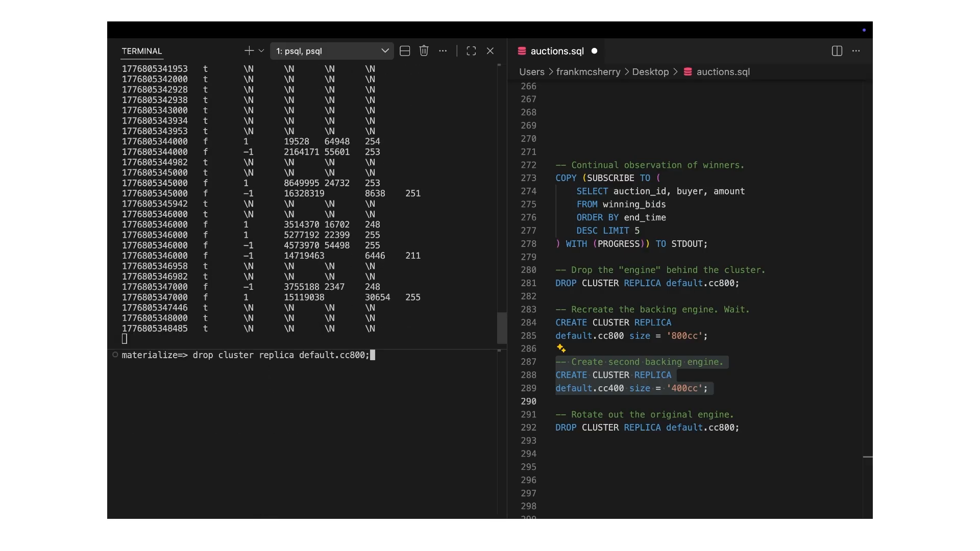The width and height of the screenshot is (980, 551).
Task: Click 'DROP CLUSTER REPLICA default.cc800;' on line 292
Action: [x=647, y=428]
